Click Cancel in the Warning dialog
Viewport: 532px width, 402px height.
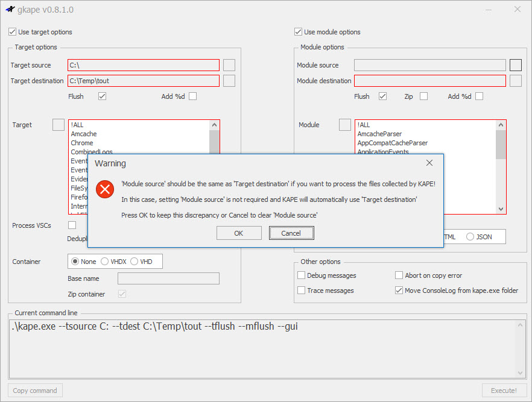click(x=291, y=233)
